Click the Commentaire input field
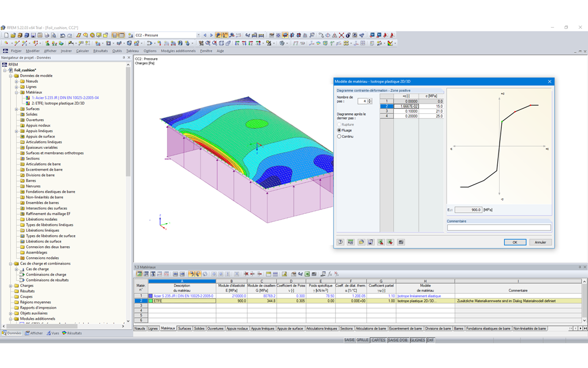This screenshot has height=368, width=588. click(x=498, y=228)
